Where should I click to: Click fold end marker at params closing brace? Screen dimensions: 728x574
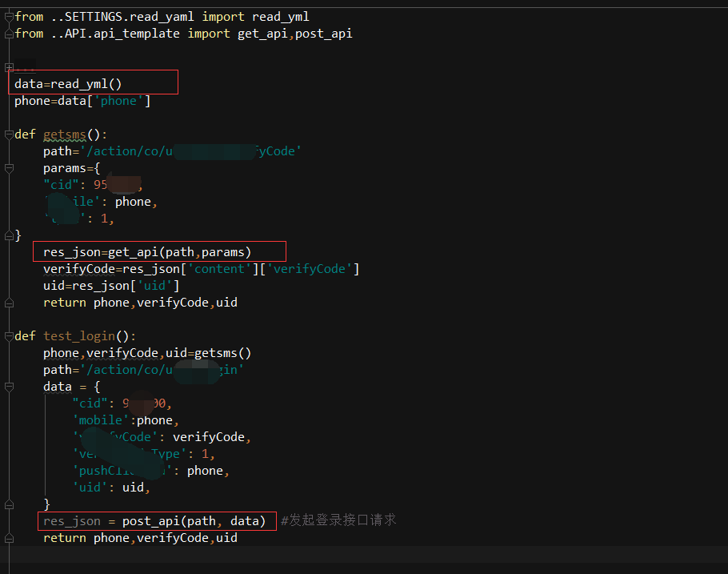click(x=9, y=235)
